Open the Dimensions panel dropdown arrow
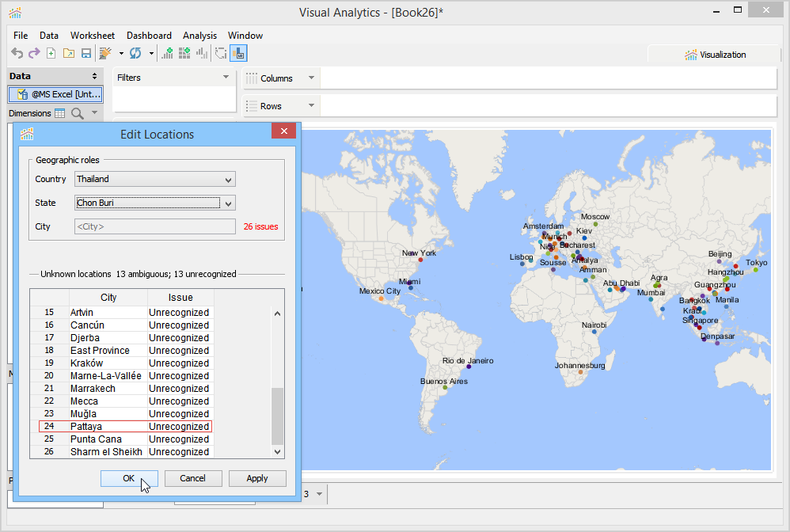Viewport: 790px width, 532px height. tap(95, 113)
